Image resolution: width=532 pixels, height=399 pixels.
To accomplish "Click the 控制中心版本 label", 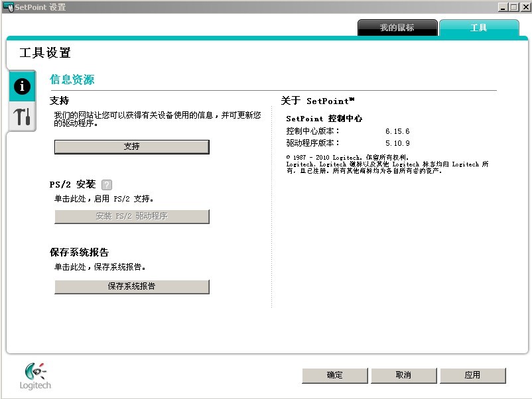I will [x=312, y=131].
